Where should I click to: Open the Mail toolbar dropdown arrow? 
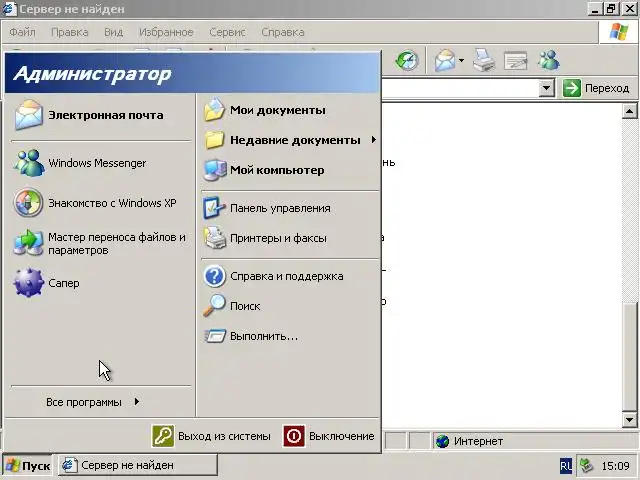coord(461,61)
